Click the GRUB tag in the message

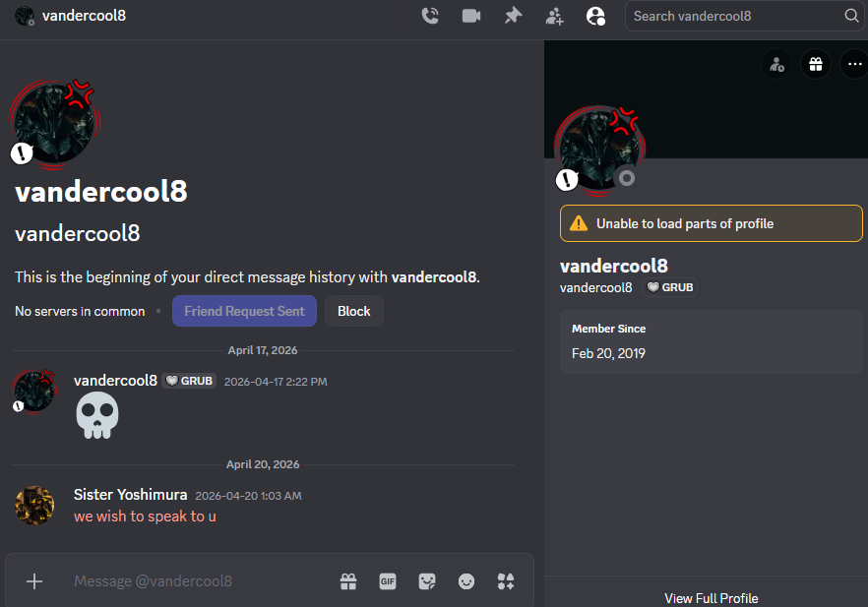[x=189, y=381]
